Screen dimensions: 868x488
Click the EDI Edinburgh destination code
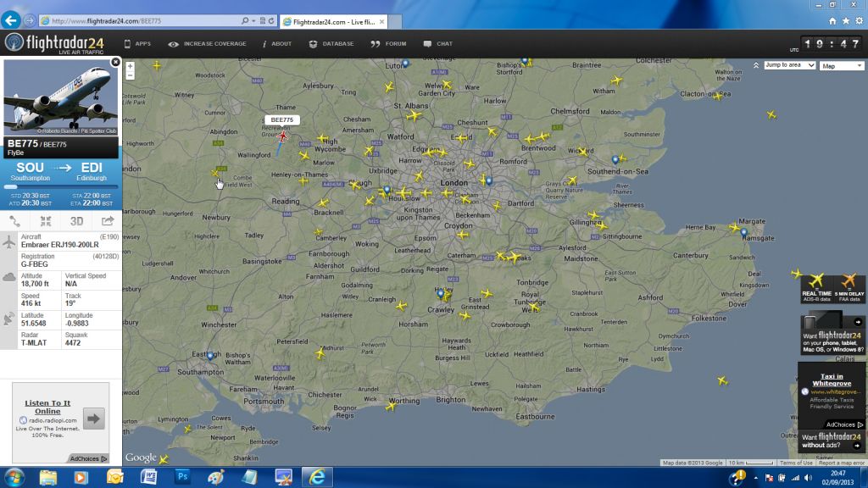point(92,168)
